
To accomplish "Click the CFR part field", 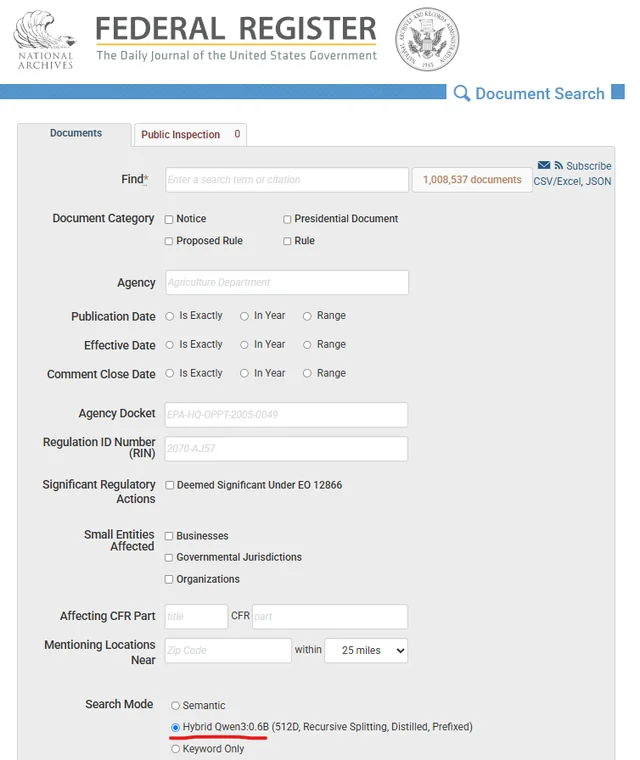I will tap(330, 617).
